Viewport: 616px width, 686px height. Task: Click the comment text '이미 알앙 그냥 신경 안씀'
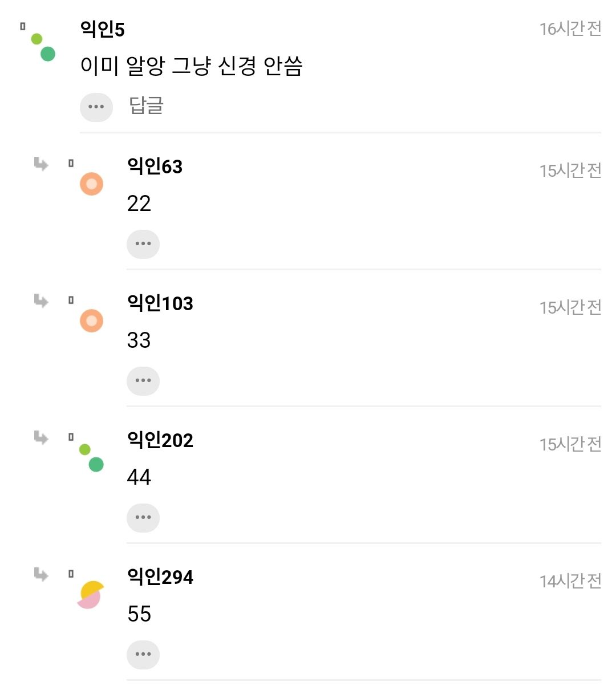coord(191,66)
